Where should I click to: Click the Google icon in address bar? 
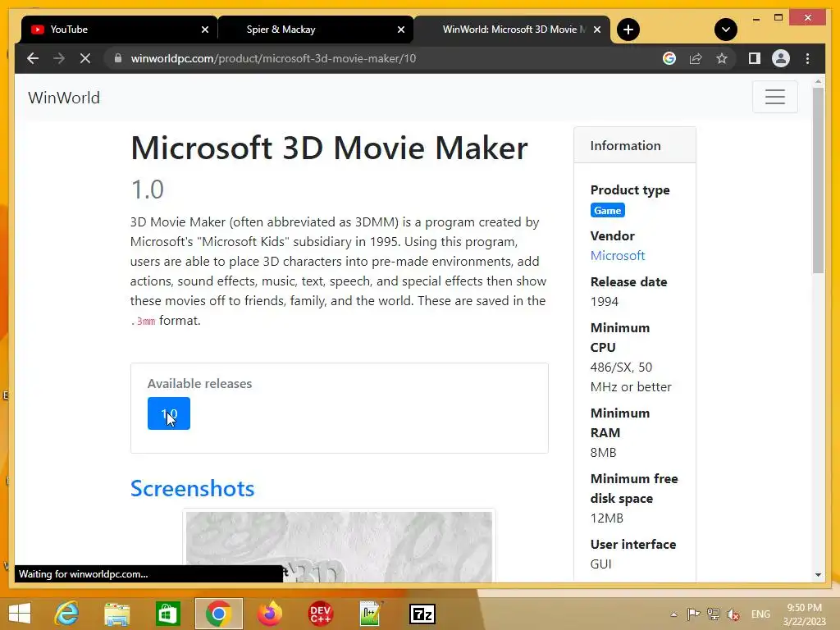click(x=669, y=58)
